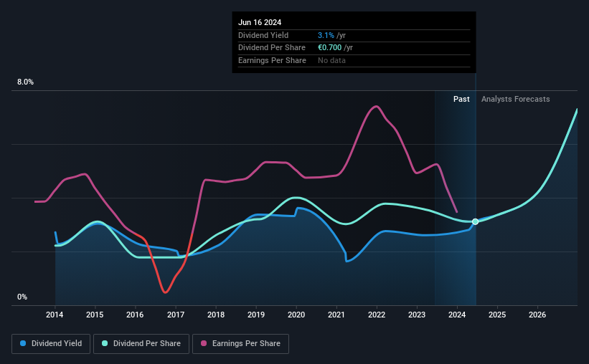
Task: Click the 3.1% dividend yield value
Action: tap(326, 35)
